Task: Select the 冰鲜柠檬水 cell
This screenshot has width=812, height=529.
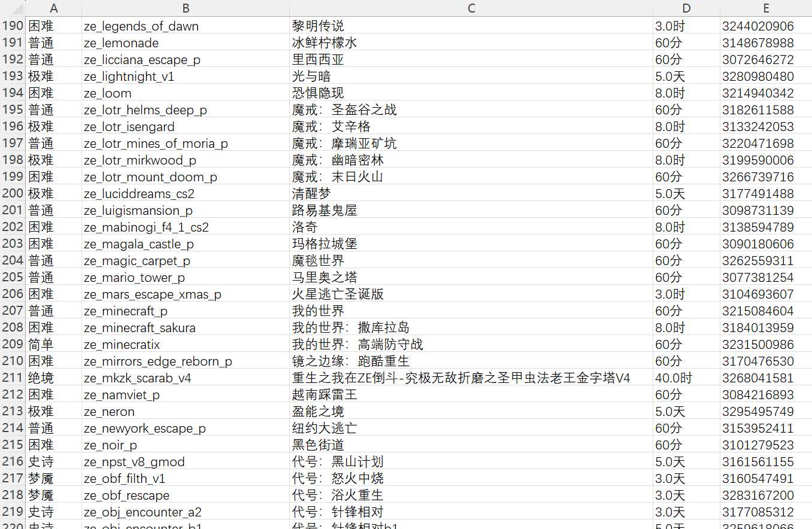Action: click(471, 43)
